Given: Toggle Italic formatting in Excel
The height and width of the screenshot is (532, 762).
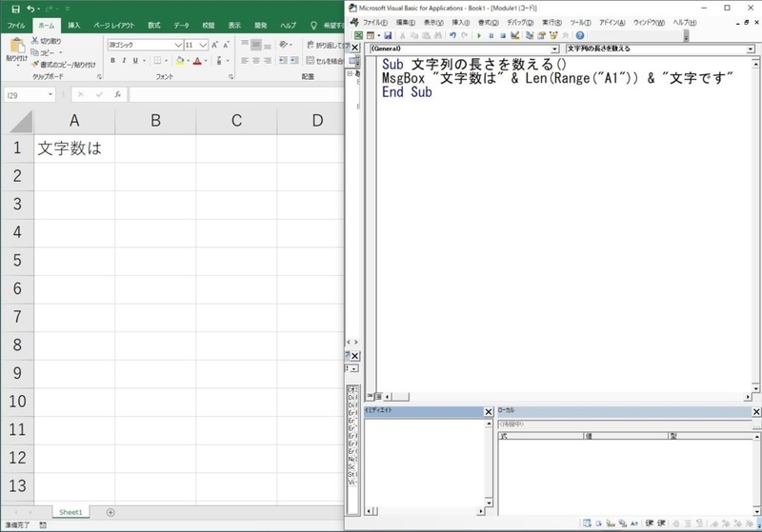Looking at the screenshot, I should [124, 61].
